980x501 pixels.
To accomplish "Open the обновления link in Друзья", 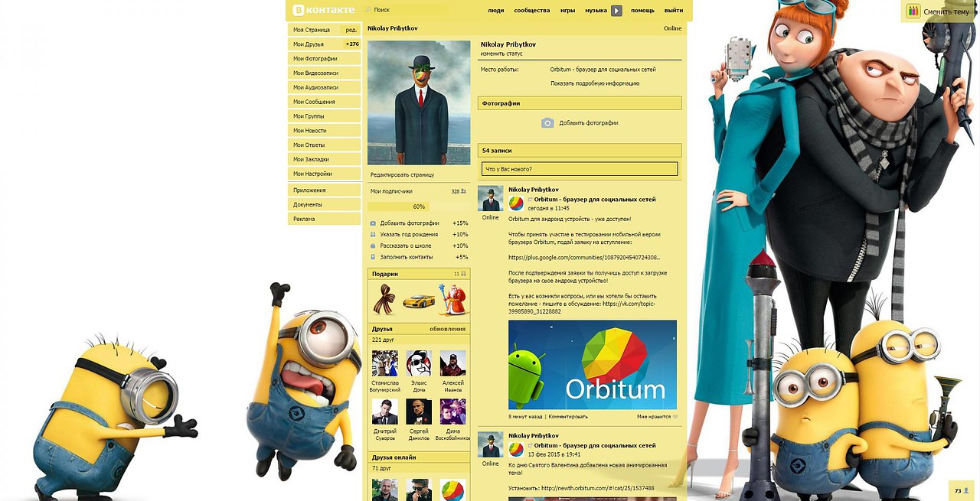I will click(x=447, y=329).
